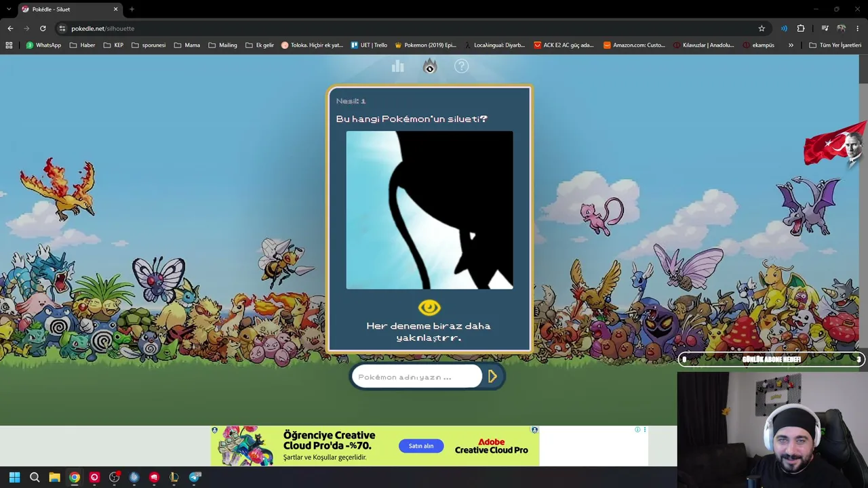
Task: Open the Toloka bookmark
Action: click(x=312, y=45)
